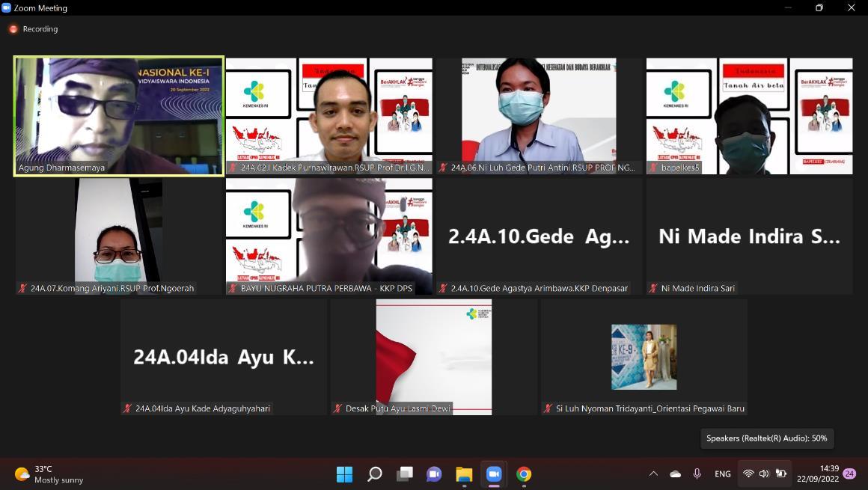Screen dimensions: 868x490
Task: Close the Zoom Meeting window
Action: [852, 7]
